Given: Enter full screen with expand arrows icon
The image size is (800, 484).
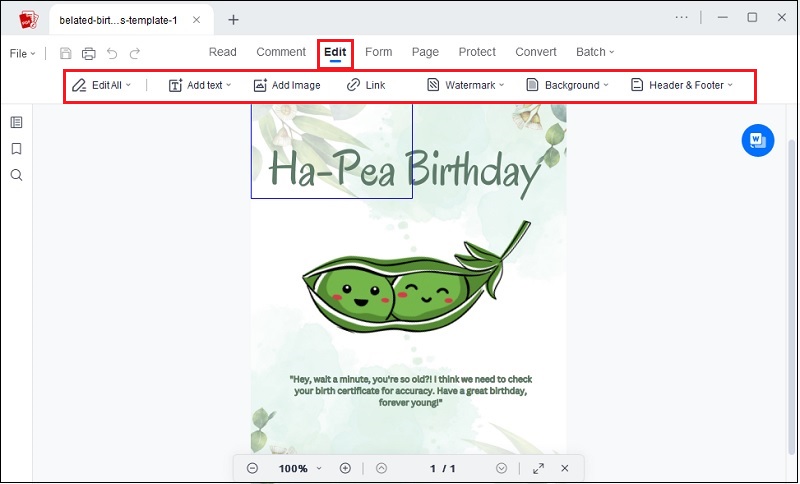Looking at the screenshot, I should click(x=538, y=468).
